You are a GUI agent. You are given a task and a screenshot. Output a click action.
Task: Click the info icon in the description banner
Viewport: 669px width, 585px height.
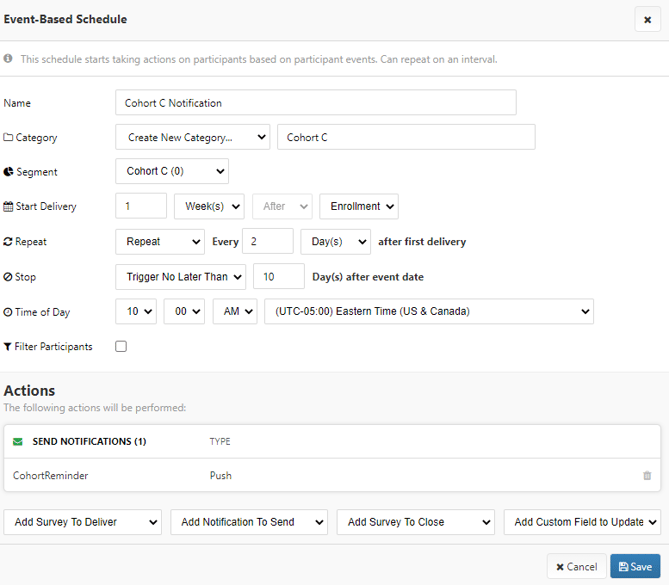click(x=9, y=59)
